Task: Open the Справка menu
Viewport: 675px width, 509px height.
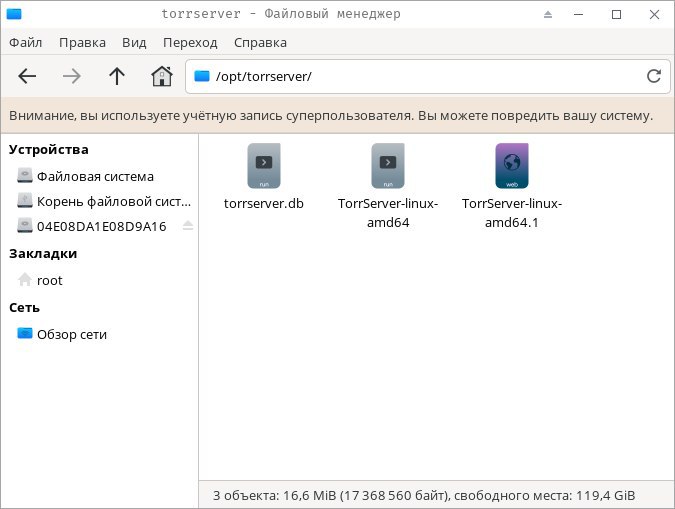Action: tap(260, 43)
